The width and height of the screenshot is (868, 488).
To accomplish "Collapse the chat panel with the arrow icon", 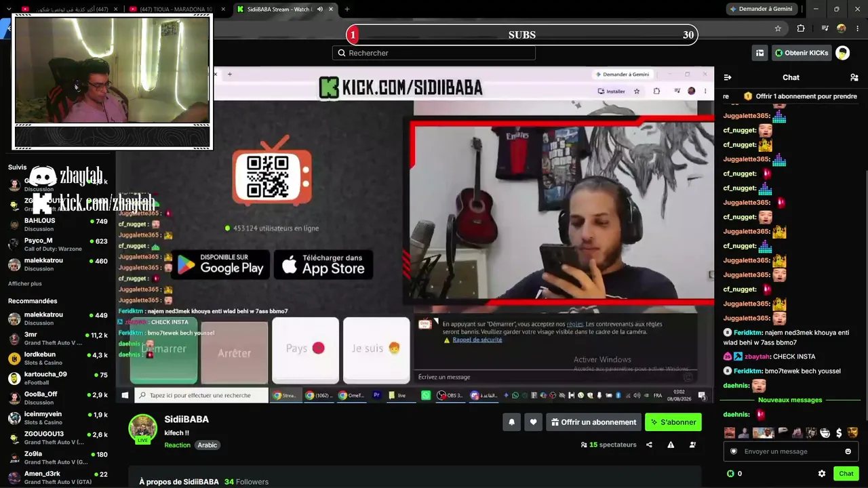I will coord(728,77).
